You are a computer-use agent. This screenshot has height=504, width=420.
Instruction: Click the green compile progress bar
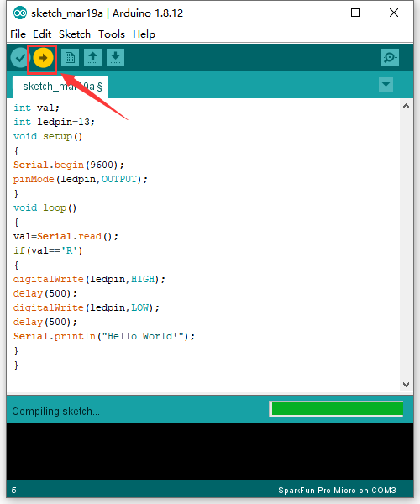click(x=336, y=409)
